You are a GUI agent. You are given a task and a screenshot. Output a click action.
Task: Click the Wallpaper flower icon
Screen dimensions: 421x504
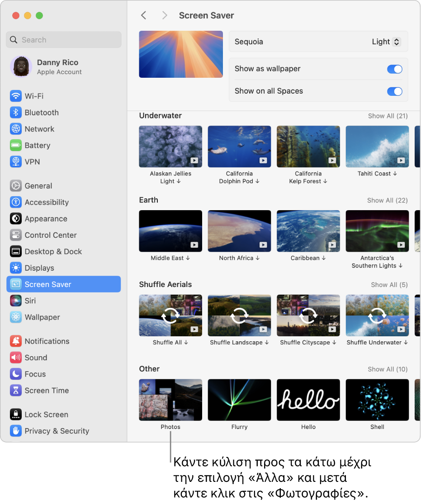(16, 316)
